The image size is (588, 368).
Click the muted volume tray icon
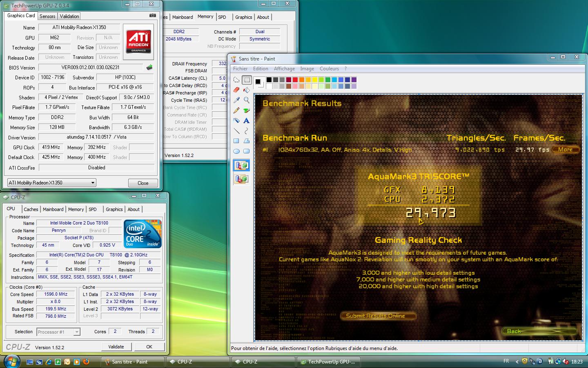566,361
